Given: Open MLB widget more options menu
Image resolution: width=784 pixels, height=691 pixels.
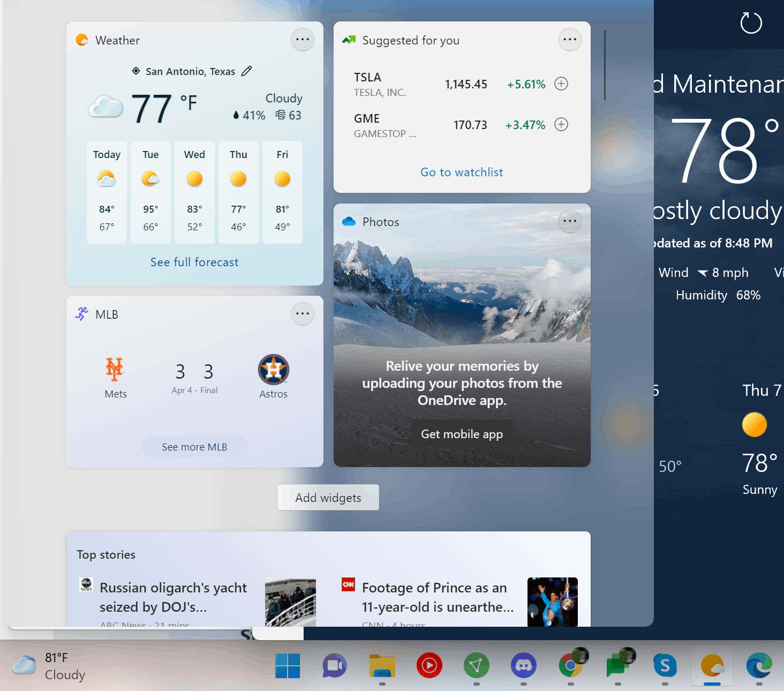Looking at the screenshot, I should point(303,314).
